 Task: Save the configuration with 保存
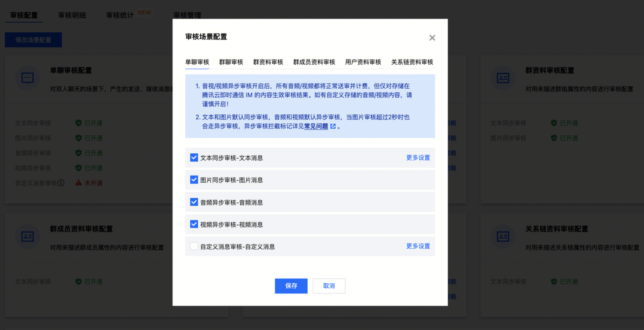coord(291,286)
